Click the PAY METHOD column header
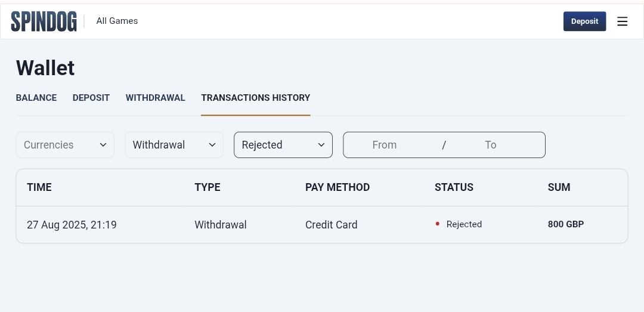 pos(338,187)
